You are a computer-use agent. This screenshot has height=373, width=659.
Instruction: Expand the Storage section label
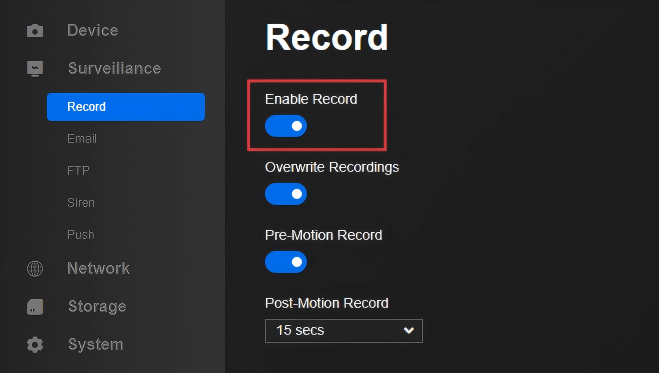coord(97,307)
